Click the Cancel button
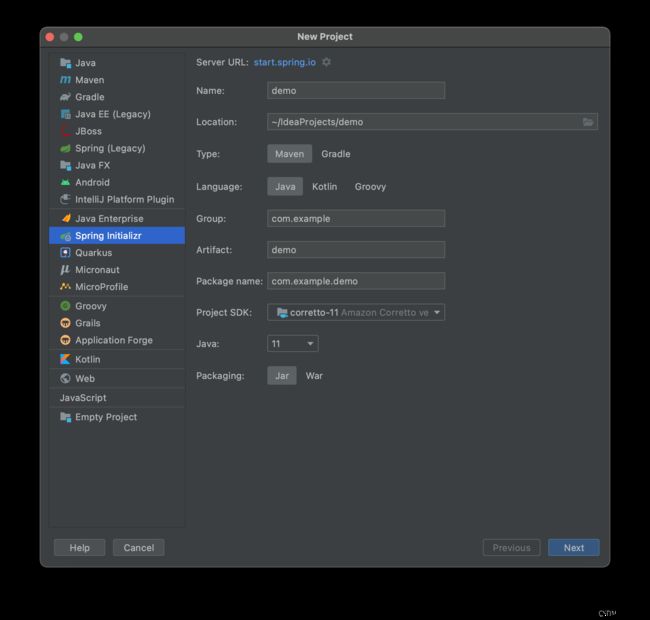The height and width of the screenshot is (620, 650). click(x=138, y=547)
